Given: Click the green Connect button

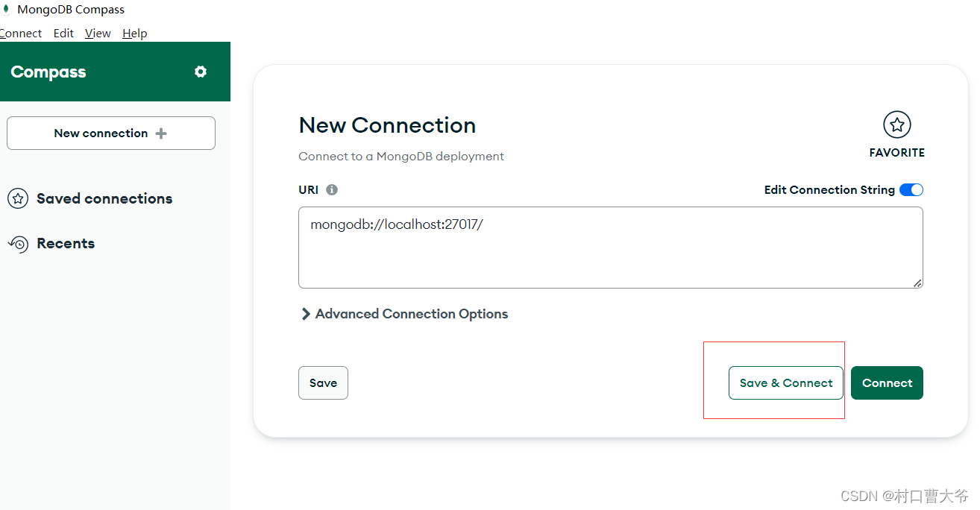Looking at the screenshot, I should (x=887, y=382).
